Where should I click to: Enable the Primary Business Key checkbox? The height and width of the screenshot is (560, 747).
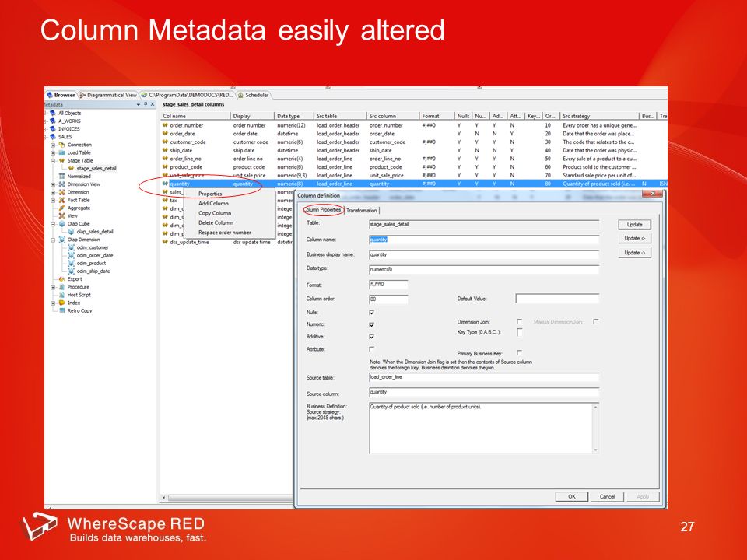(x=519, y=353)
